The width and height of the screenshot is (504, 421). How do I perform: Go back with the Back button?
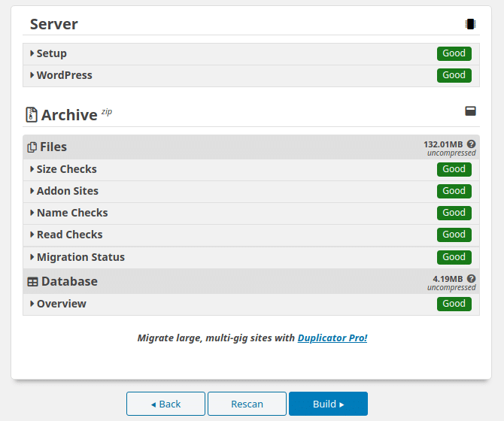tap(165, 404)
